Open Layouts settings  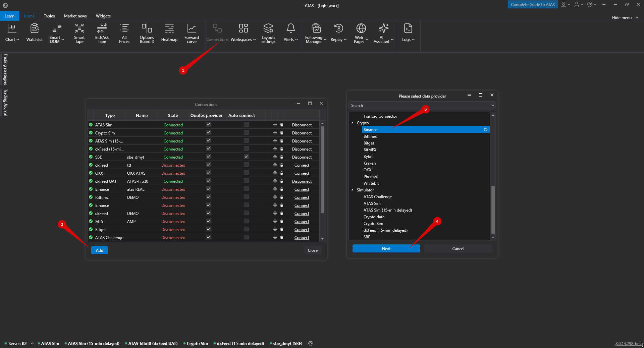pos(268,33)
